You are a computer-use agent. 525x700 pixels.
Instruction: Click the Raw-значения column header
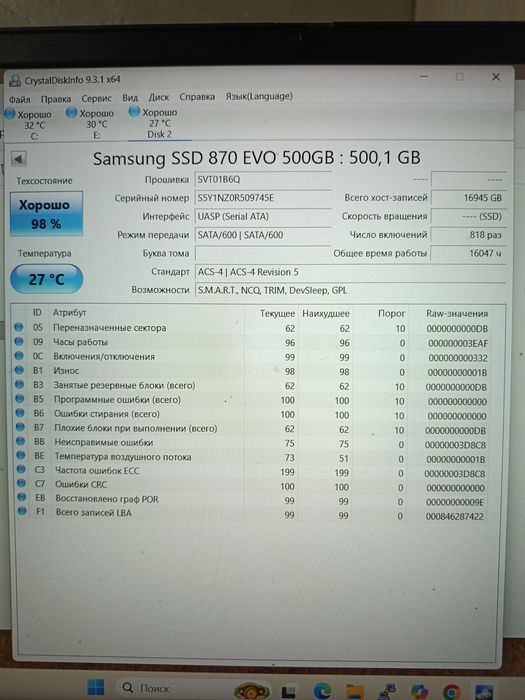(x=457, y=313)
